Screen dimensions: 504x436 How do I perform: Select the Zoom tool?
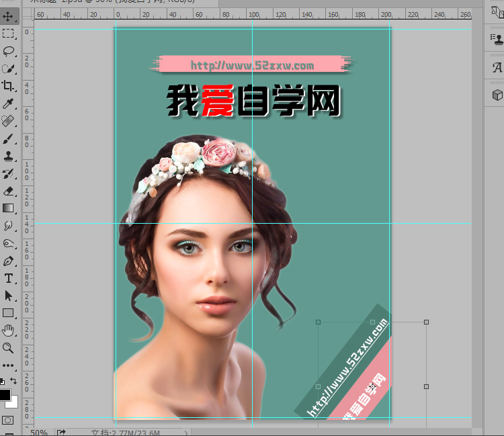coord(8,347)
